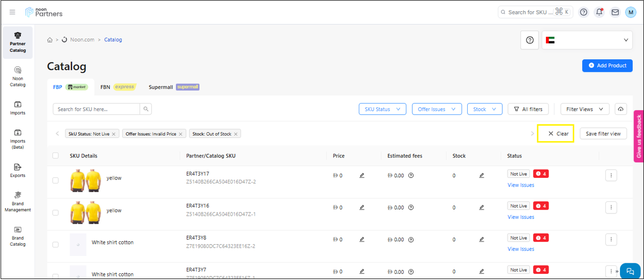Open the hamburger navigation menu
This screenshot has width=644, height=280.
12,12
